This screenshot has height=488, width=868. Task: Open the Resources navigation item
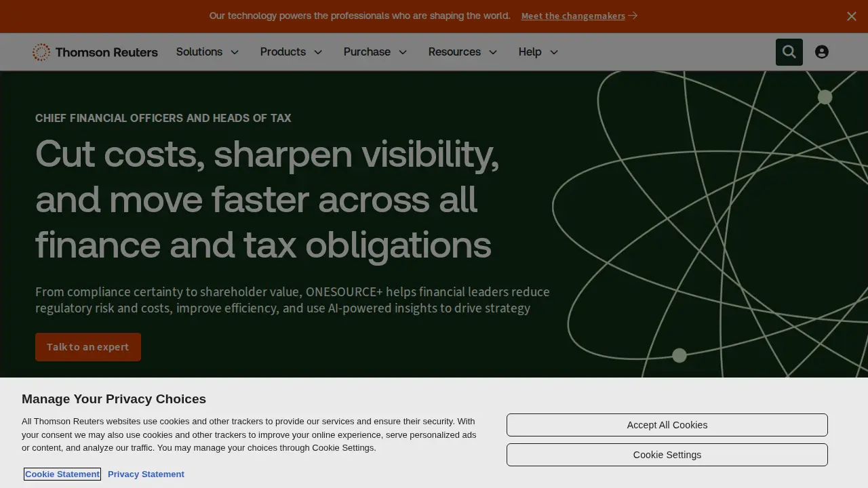coord(454,52)
